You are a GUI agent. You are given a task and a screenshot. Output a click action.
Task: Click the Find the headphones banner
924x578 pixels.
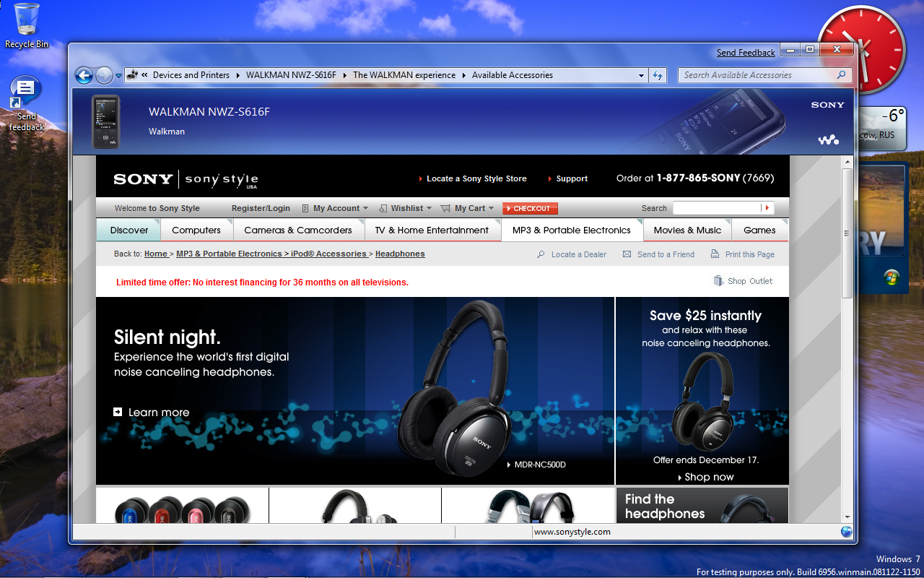(x=702, y=505)
